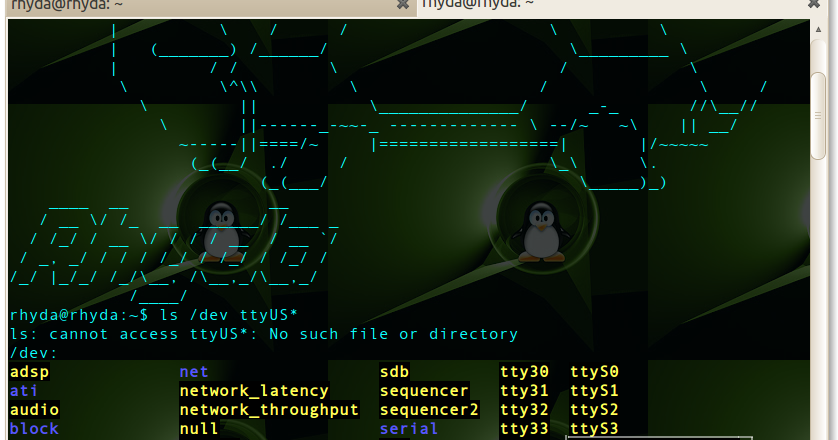Click the 'ttyS0' serial device
Image resolution: width=838 pixels, height=440 pixels.
pos(594,372)
